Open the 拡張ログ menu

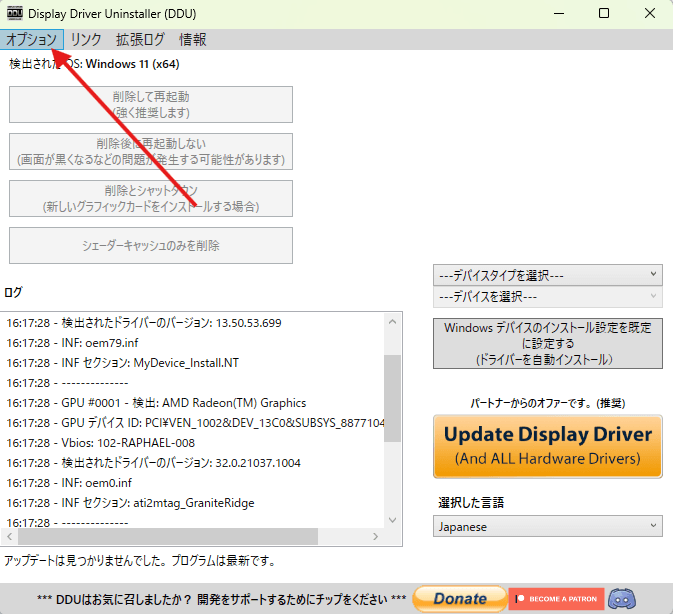point(140,39)
